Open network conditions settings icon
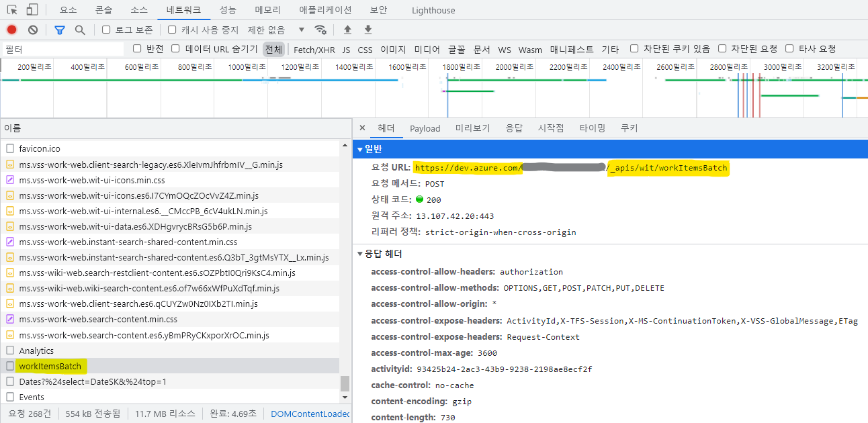This screenshot has height=423, width=868. [x=321, y=30]
